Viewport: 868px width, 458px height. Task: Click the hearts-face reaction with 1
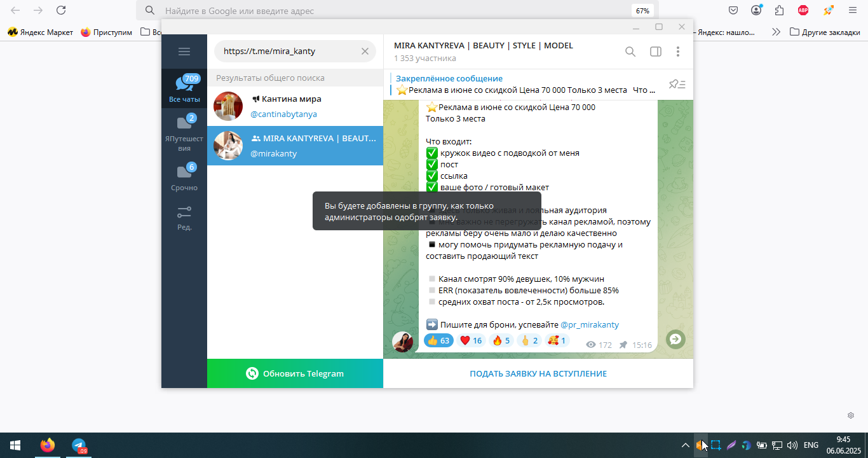[557, 340]
